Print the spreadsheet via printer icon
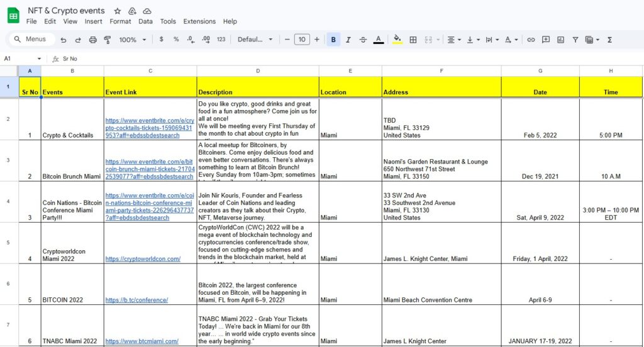This screenshot has height=347, width=644. click(93, 40)
